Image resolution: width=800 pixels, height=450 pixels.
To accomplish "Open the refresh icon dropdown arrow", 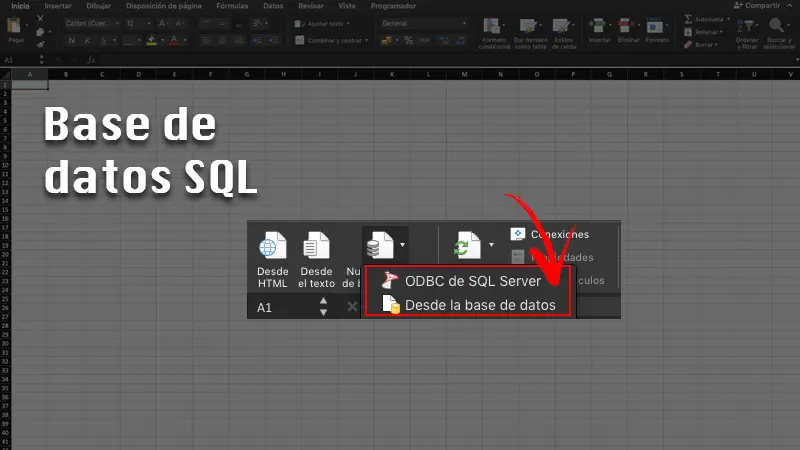I will coord(491,245).
